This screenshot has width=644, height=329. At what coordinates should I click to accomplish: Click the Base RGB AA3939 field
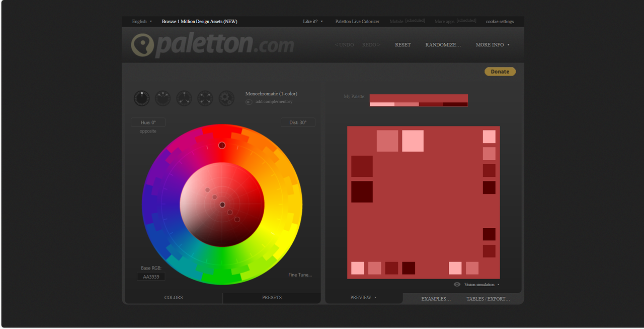click(151, 277)
